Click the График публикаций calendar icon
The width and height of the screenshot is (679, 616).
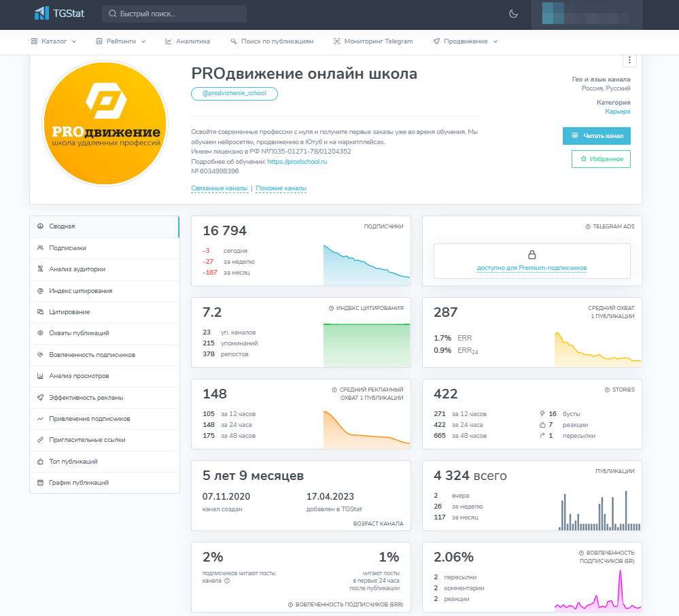[40, 483]
